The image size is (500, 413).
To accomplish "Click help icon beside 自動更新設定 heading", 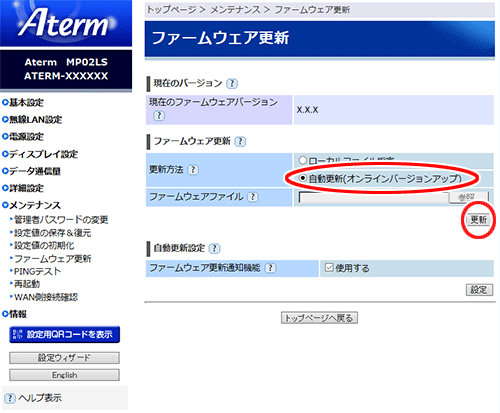I will [x=214, y=248].
